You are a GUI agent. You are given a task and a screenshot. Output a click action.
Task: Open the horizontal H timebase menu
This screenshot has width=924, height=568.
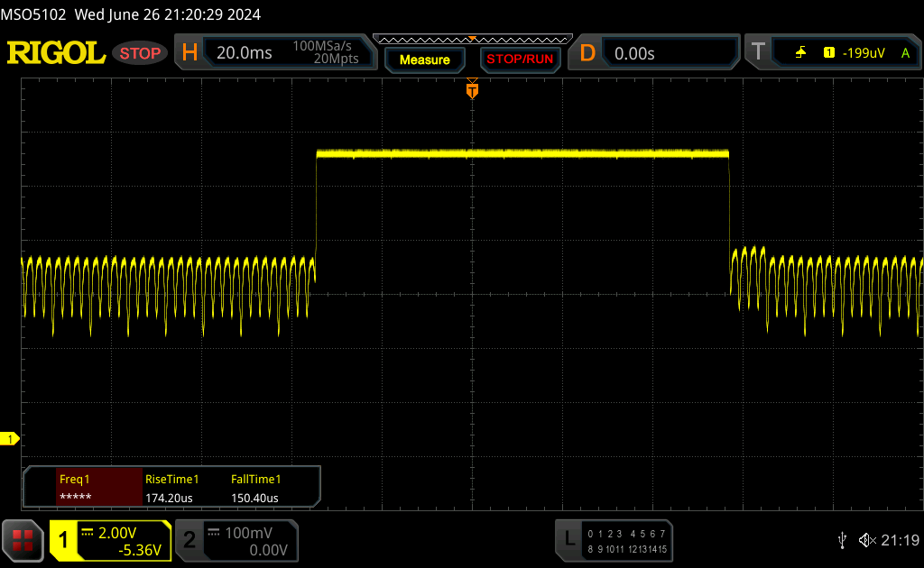tap(189, 53)
